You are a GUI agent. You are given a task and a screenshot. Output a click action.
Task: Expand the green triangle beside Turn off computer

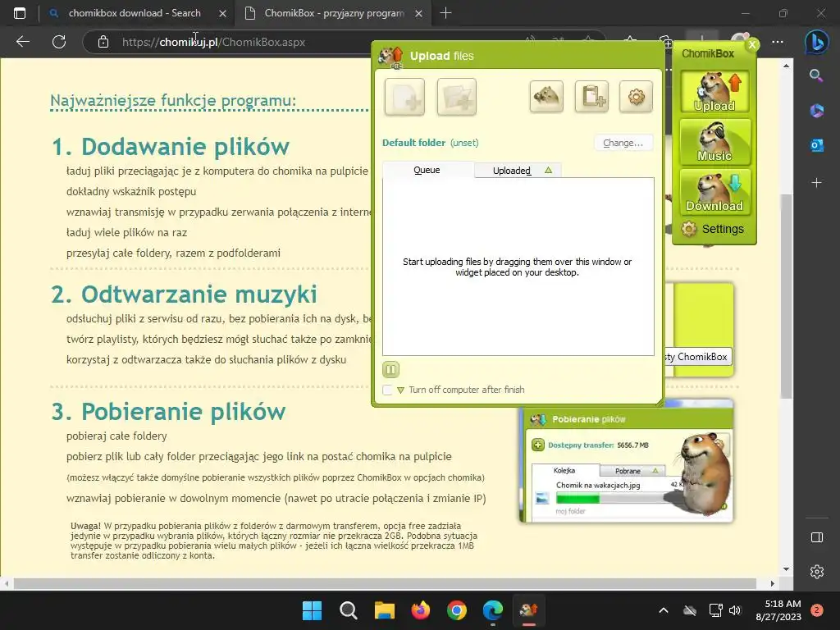pos(400,390)
